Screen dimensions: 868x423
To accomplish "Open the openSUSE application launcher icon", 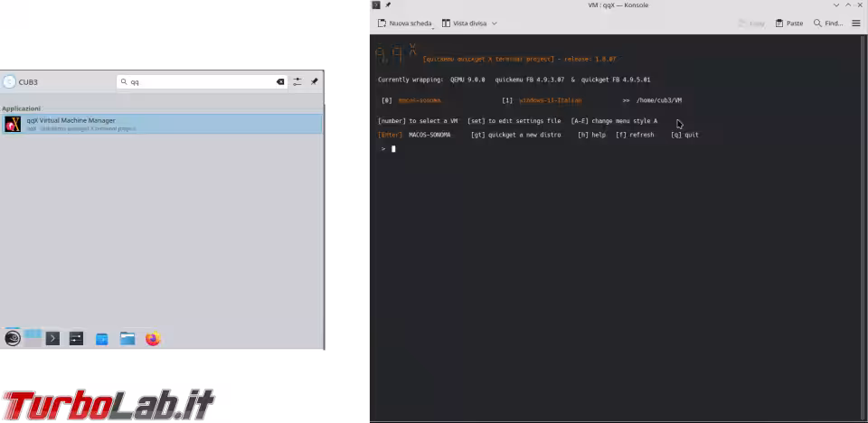I will pyautogui.click(x=12, y=338).
